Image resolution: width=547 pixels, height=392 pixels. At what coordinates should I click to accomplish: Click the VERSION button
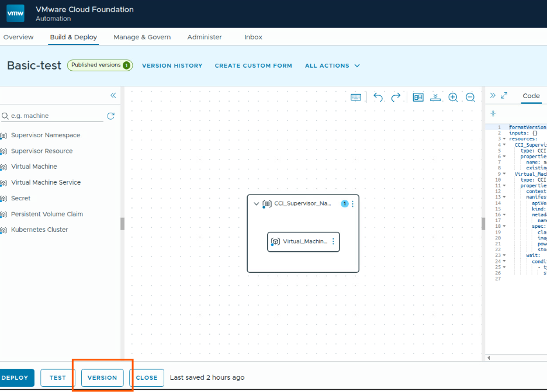[102, 377]
